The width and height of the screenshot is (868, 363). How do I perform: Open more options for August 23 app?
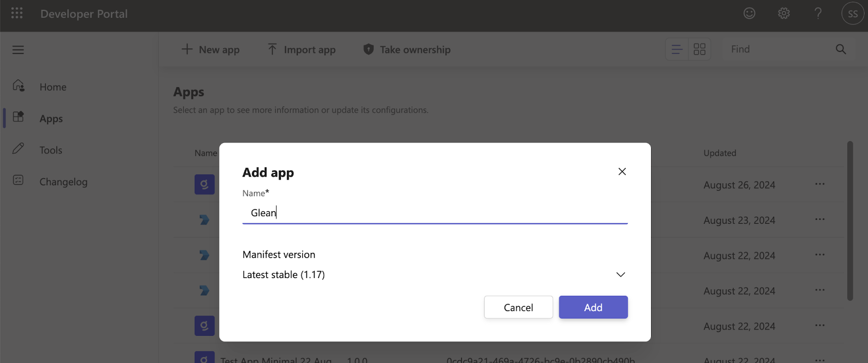[819, 220]
